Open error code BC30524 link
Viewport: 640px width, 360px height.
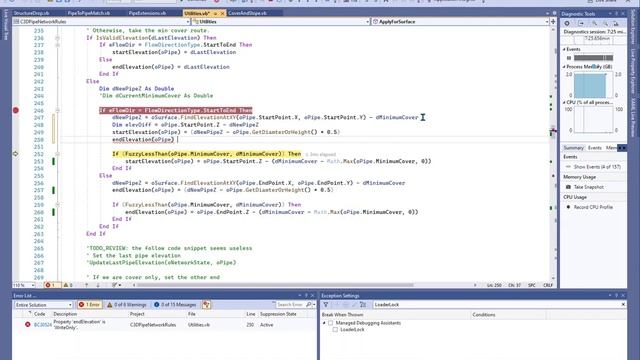click(42, 325)
